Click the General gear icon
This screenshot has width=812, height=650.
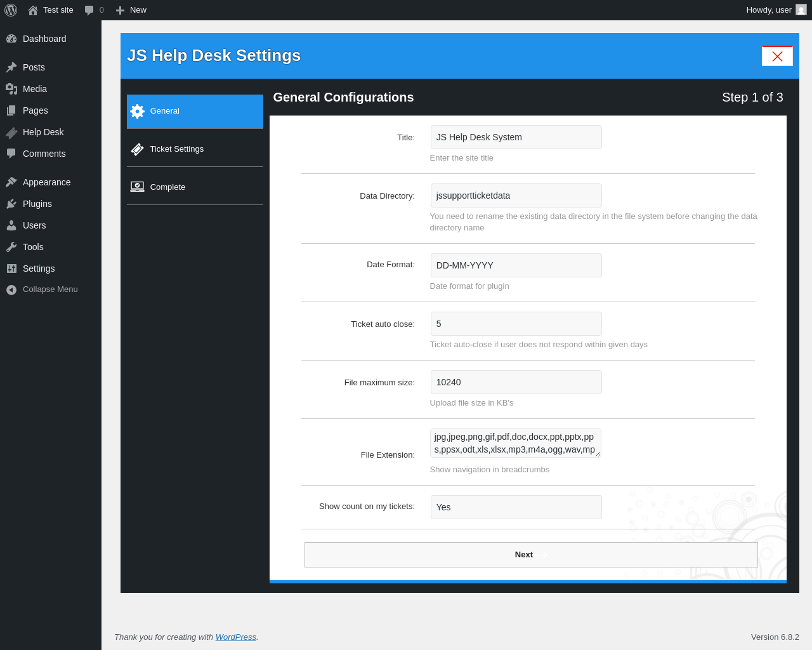pos(137,111)
